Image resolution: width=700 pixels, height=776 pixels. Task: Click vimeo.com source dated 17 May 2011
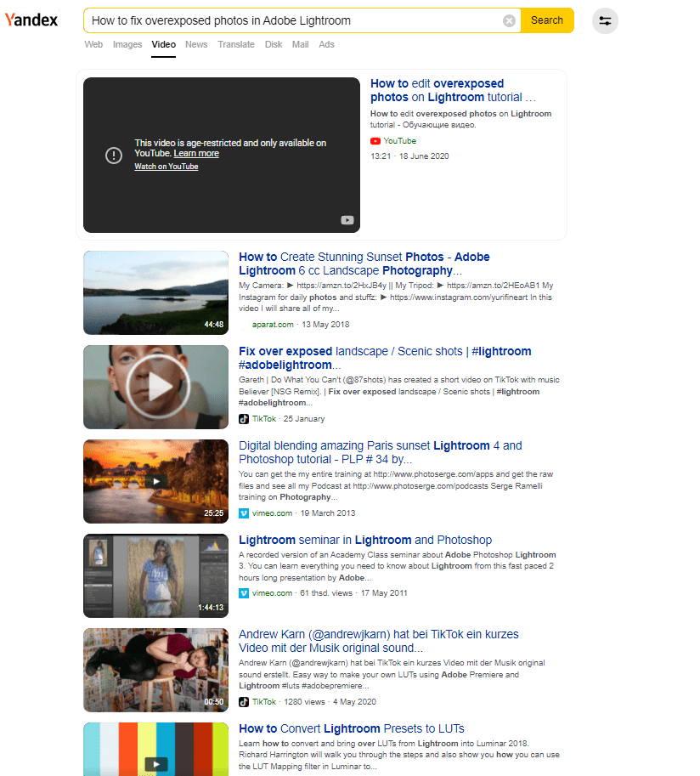click(x=272, y=593)
